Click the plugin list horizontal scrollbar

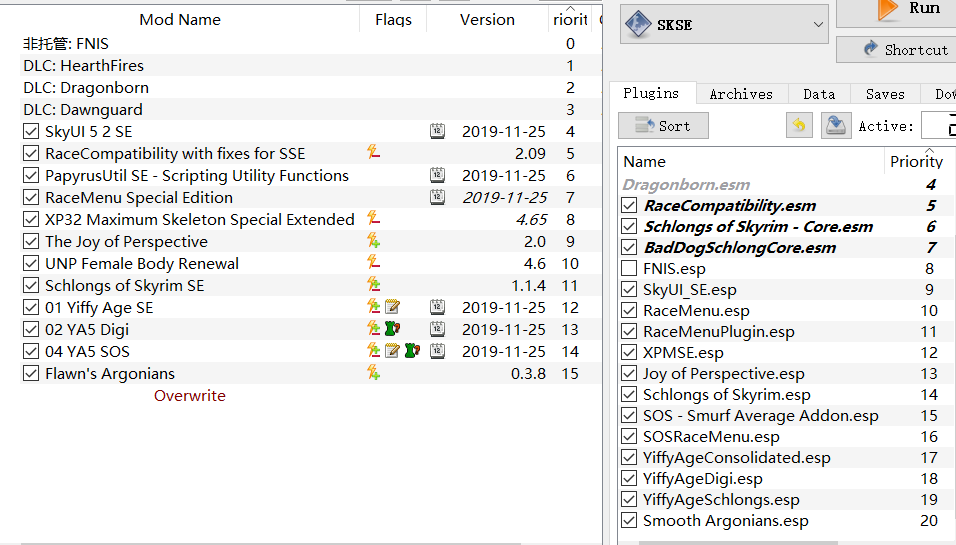click(x=738, y=543)
